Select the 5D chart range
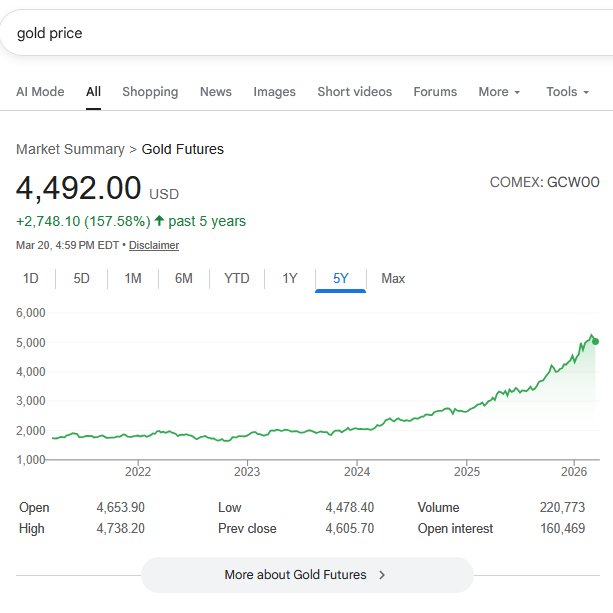613x613 pixels. 81,278
